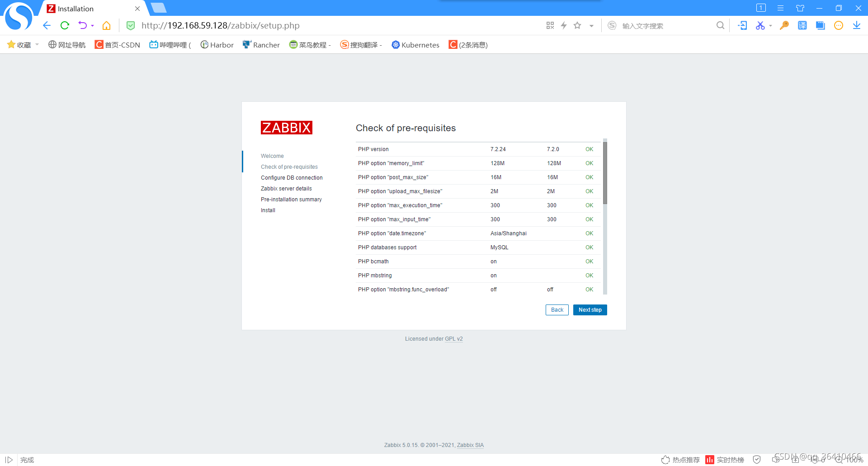Open the downloads arrow icon
This screenshot has height=466, width=868.
click(x=857, y=26)
